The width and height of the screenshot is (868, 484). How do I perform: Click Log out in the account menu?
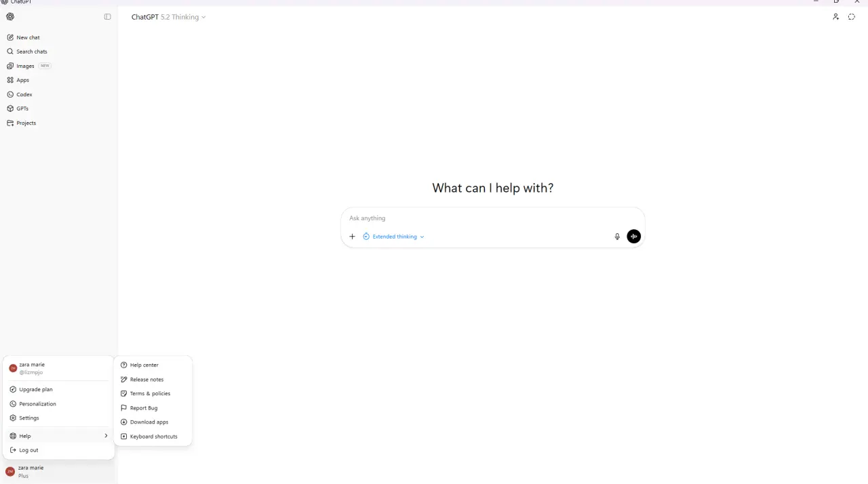click(x=59, y=450)
